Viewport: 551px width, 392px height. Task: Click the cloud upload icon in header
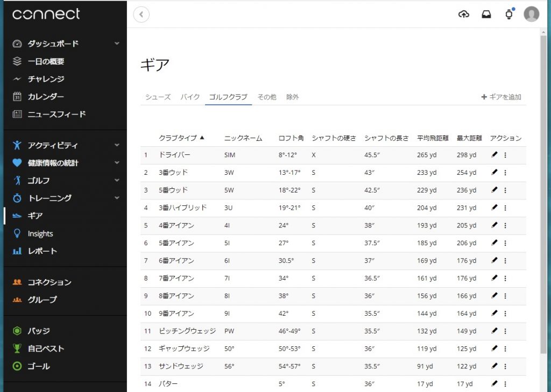(x=464, y=15)
